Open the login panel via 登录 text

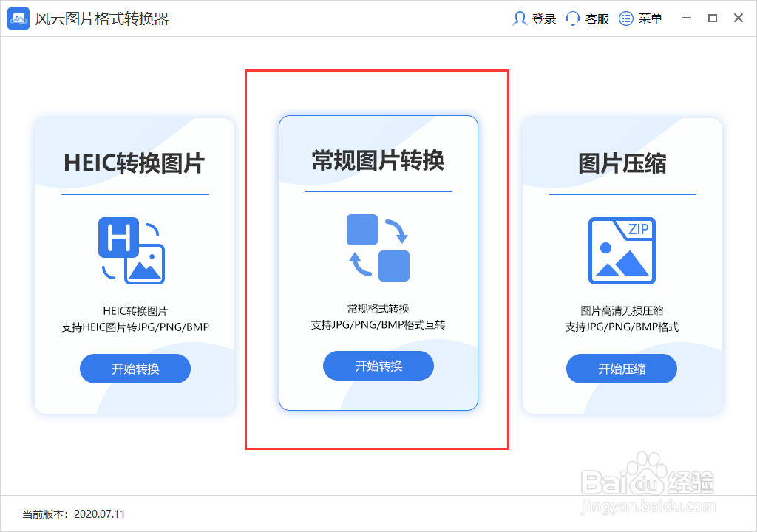point(543,18)
